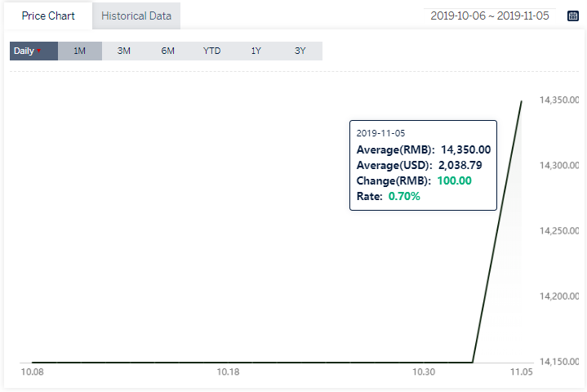Image resolution: width=587 pixels, height=392 pixels.
Task: Switch to the Historical Data tab
Action: pyautogui.click(x=136, y=16)
